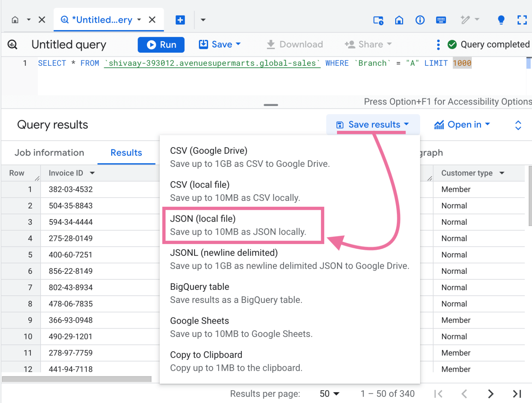
Task: Open a new query tab with the plus icon
Action: click(x=180, y=20)
